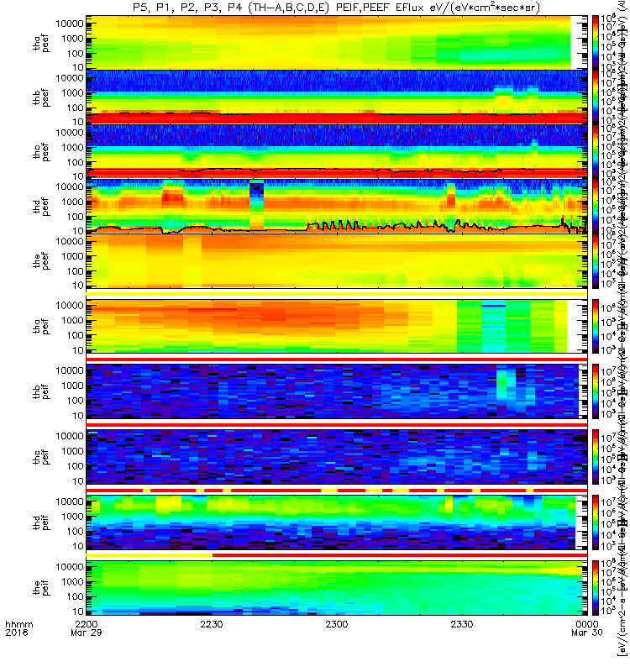Click the 'thb peef' axis label
The width and height of the screenshot is (630, 672).
pyautogui.click(x=41, y=97)
